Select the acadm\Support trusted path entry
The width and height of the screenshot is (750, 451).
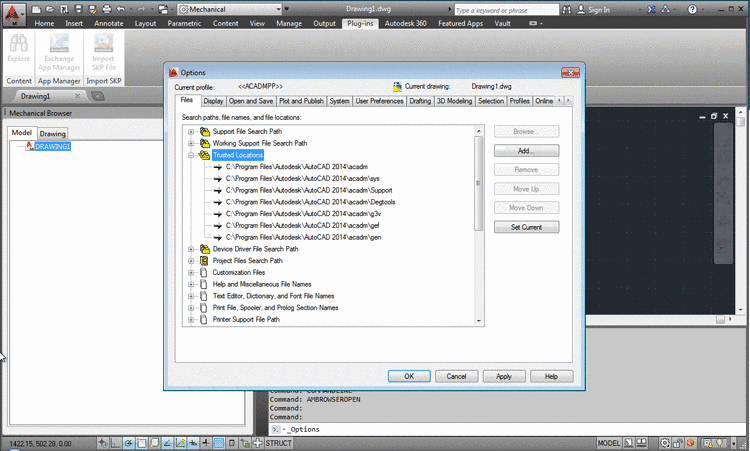309,190
